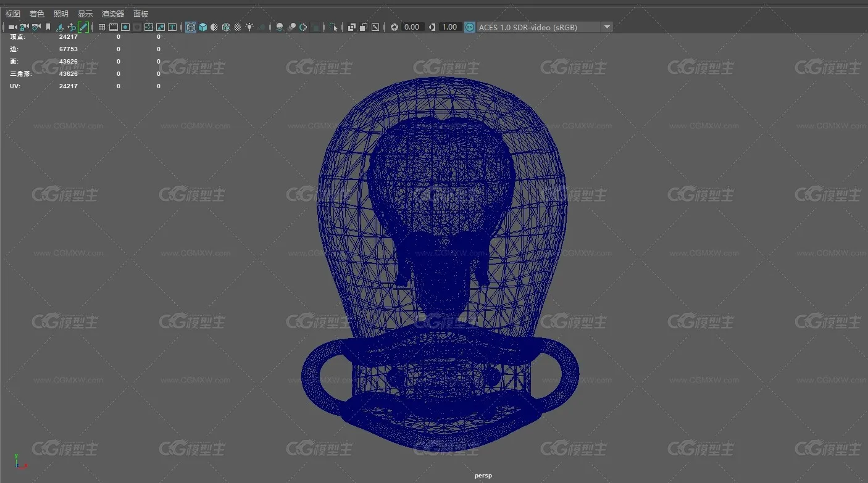Click Use Default Material icon
Screen dimensions: 868x483
tap(214, 27)
